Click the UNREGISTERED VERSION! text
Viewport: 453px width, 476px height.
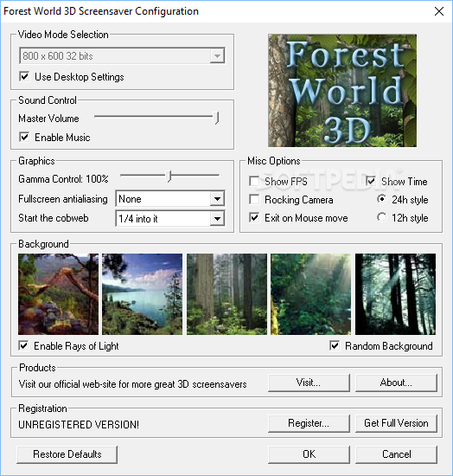coord(79,424)
